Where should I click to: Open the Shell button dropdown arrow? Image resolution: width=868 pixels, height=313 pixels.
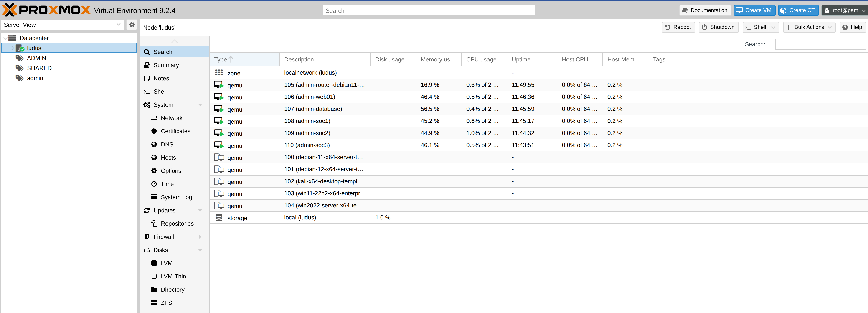pyautogui.click(x=774, y=27)
